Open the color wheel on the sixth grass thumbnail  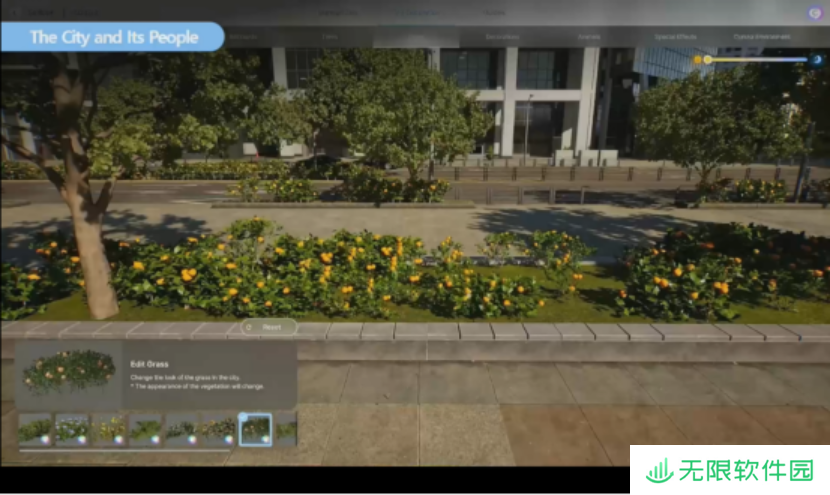[x=229, y=439]
